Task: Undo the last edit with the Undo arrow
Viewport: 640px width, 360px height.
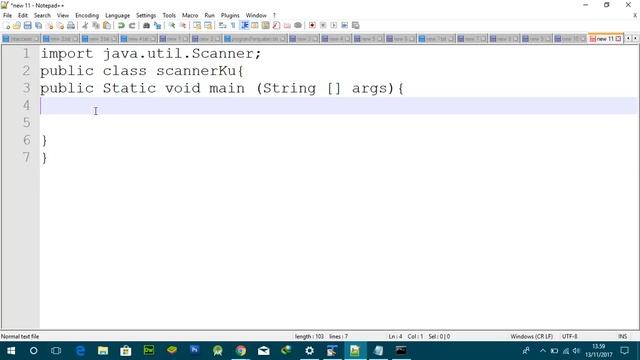Action: tap(121, 26)
